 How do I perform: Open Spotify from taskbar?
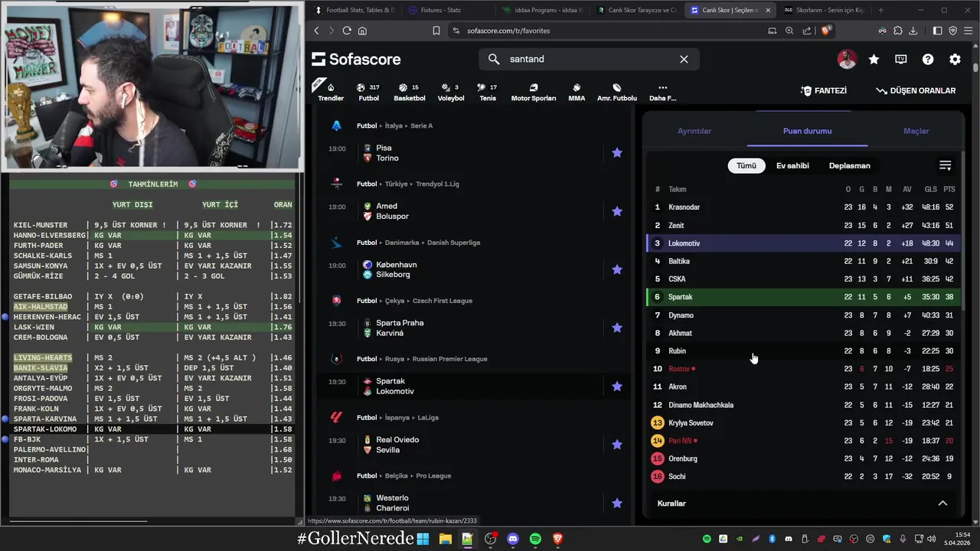point(535,539)
